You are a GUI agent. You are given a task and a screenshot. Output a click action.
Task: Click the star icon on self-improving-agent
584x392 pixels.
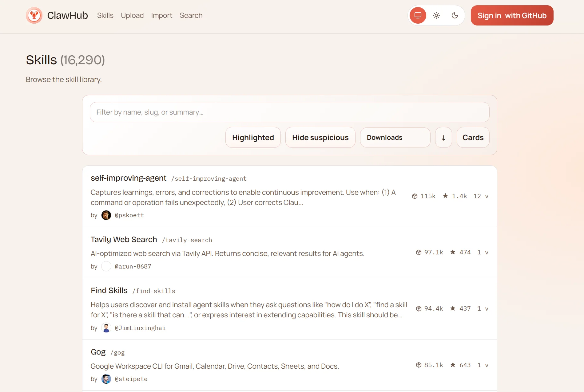click(x=445, y=196)
